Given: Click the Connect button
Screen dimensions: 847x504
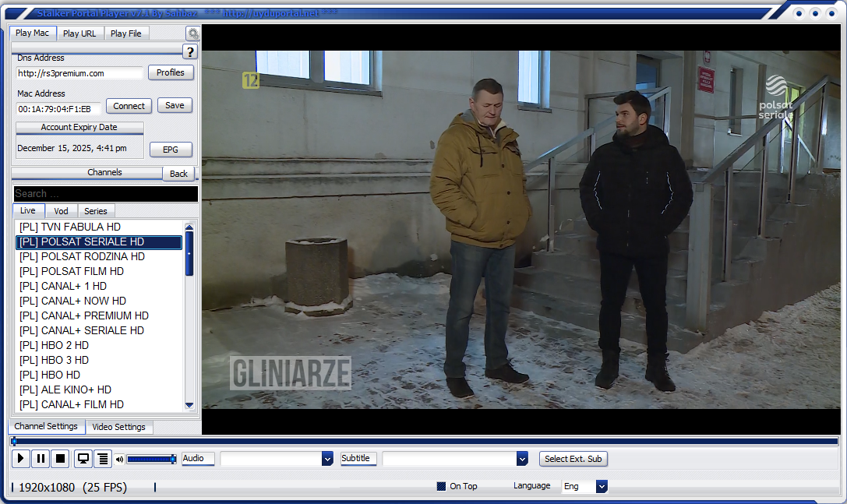Looking at the screenshot, I should 129,106.
